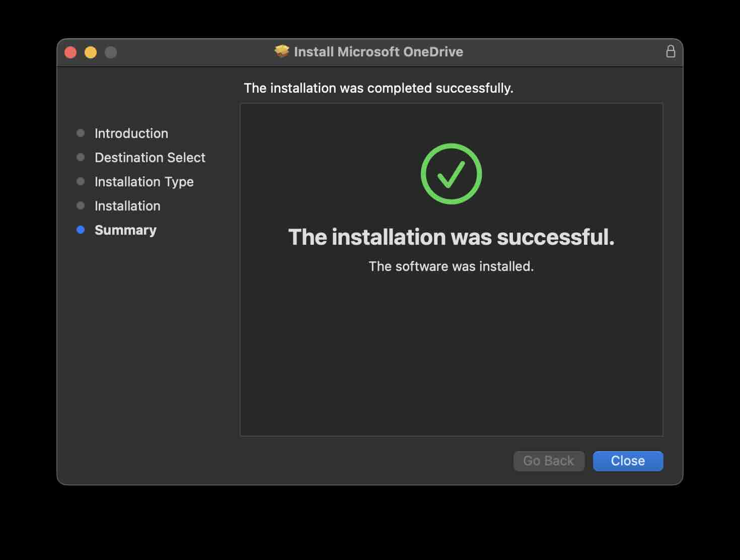Click the gray dot beside Installation Type

[81, 181]
